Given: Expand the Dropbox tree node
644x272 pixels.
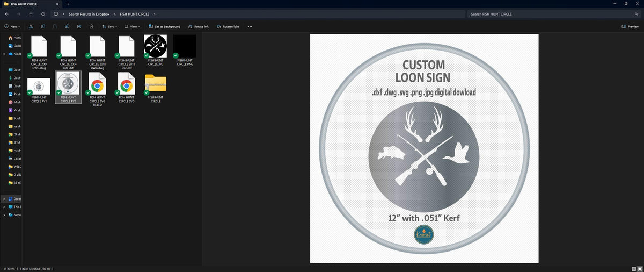Looking at the screenshot, I should click(x=4, y=199).
